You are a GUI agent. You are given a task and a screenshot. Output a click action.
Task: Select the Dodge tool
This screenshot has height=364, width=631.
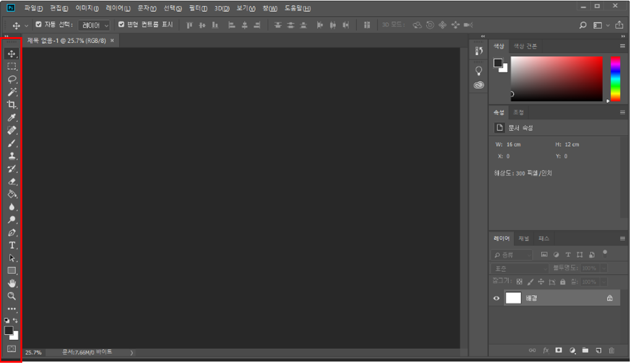point(12,219)
